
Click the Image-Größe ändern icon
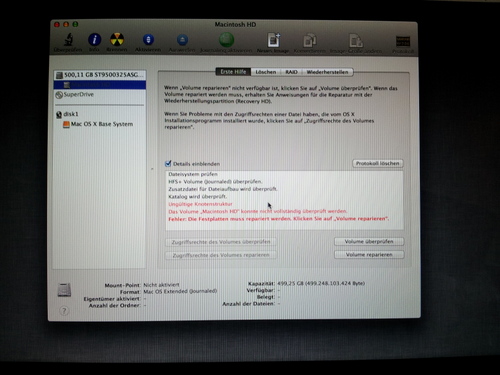[356, 40]
